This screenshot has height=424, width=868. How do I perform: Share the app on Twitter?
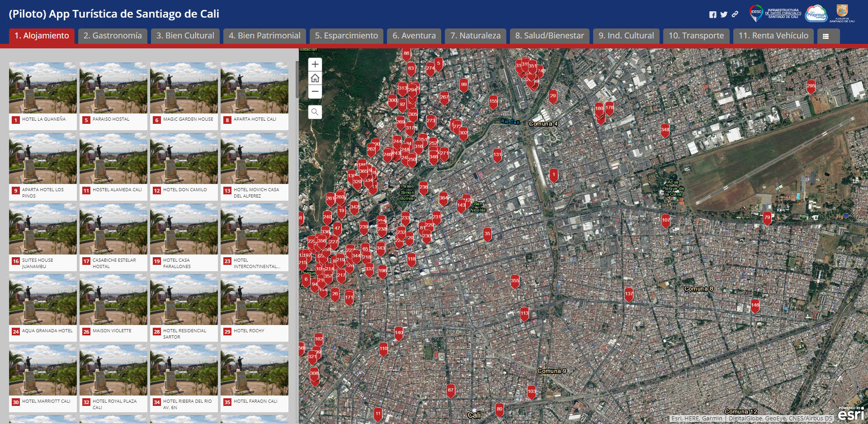click(x=724, y=14)
